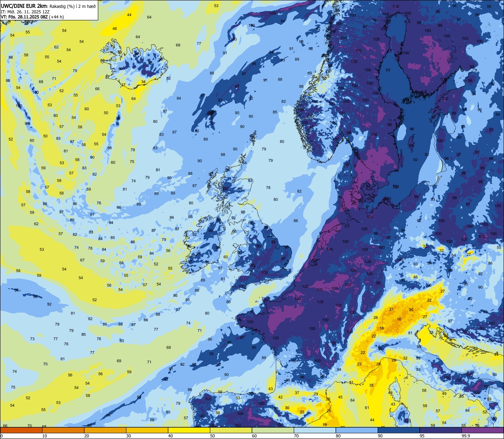This screenshot has height=439, width=504.
Task: Click the map value '19' near the bottom edge
Action: pyautogui.click(x=324, y=424)
